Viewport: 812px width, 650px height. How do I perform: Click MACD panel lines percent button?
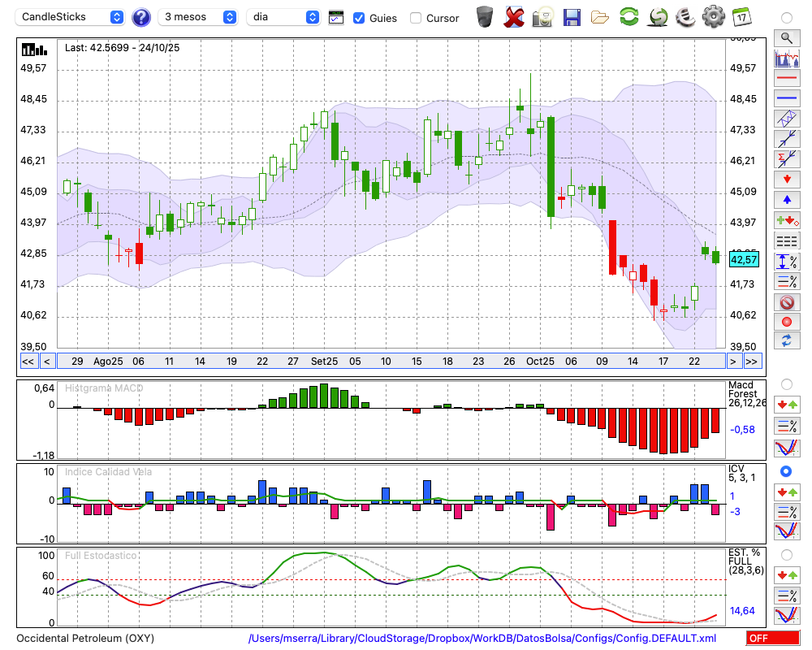787,426
